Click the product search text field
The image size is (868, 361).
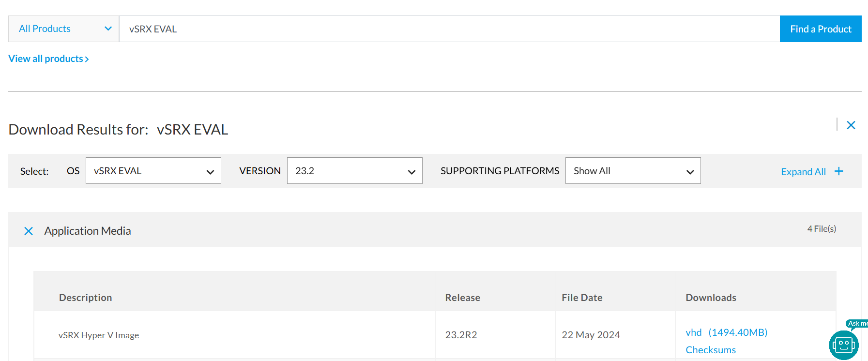click(449, 29)
